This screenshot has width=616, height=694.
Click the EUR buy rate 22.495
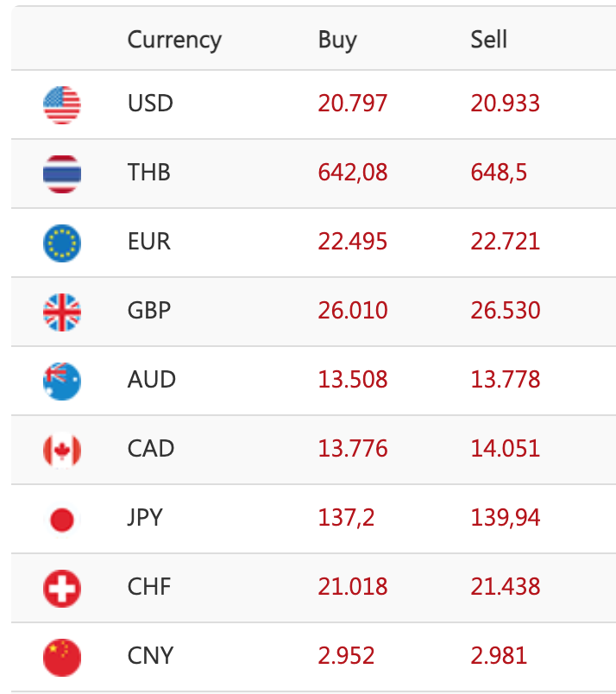click(x=353, y=242)
